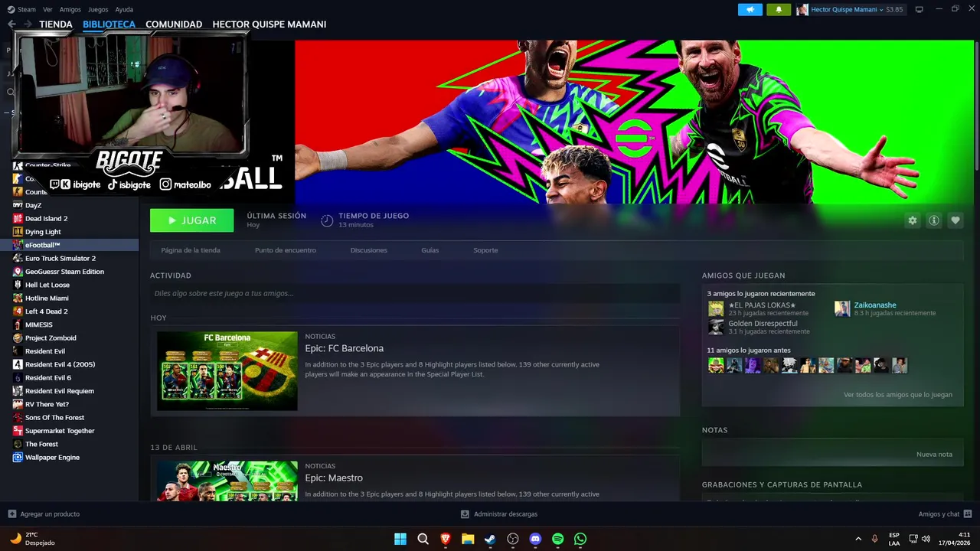Open Página de la tienda tab
980x551 pixels.
tap(191, 250)
